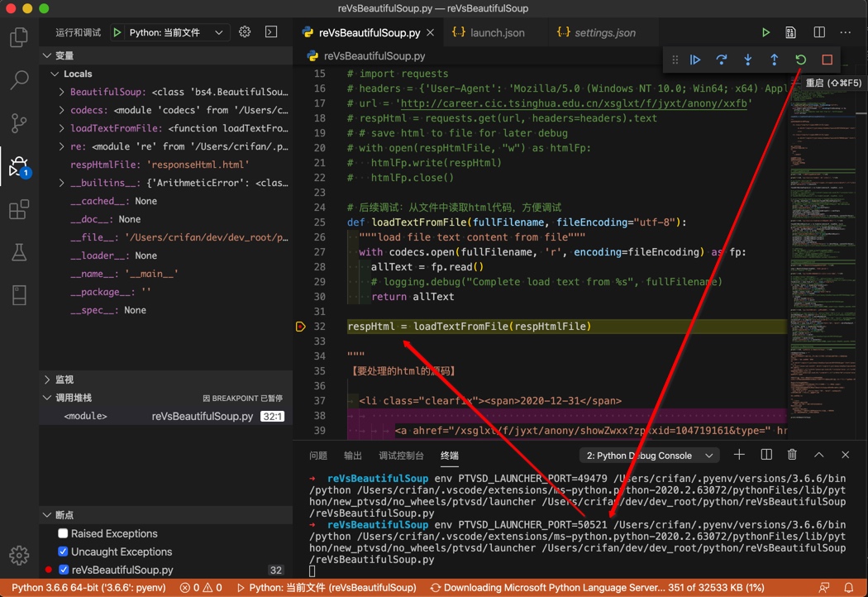This screenshot has width=868, height=597.
Task: Collapse the Locals scope
Action: (x=55, y=74)
